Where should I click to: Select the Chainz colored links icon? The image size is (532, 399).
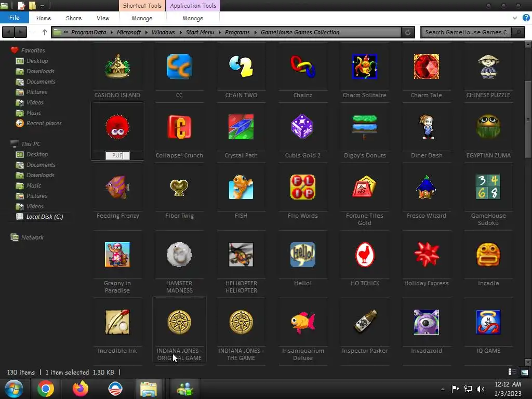(x=303, y=66)
